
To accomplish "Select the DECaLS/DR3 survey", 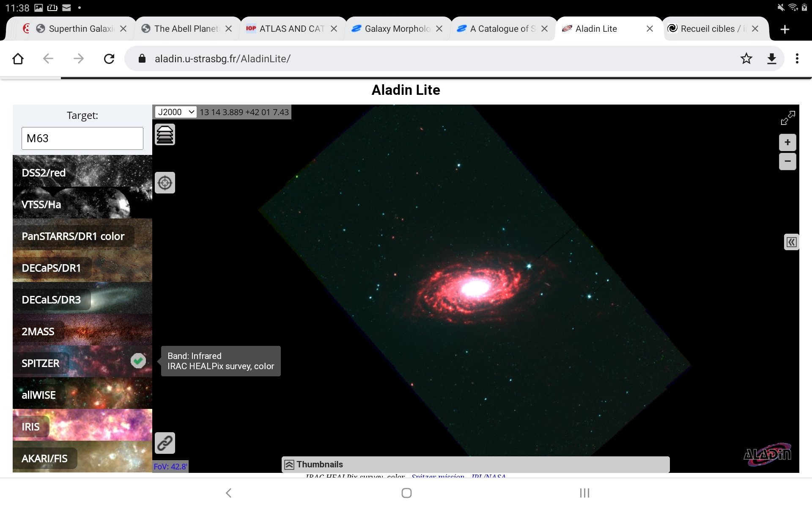I will [82, 298].
